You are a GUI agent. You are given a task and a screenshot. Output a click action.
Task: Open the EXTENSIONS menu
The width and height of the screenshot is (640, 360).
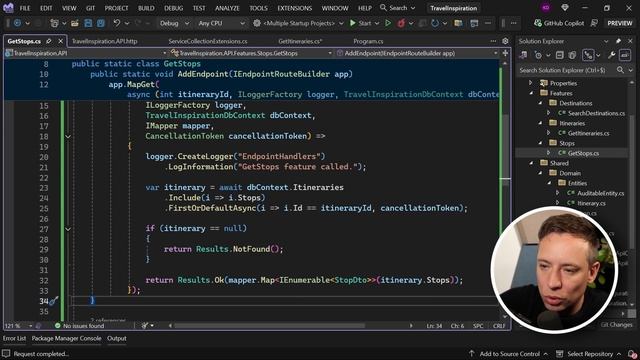tap(294, 8)
